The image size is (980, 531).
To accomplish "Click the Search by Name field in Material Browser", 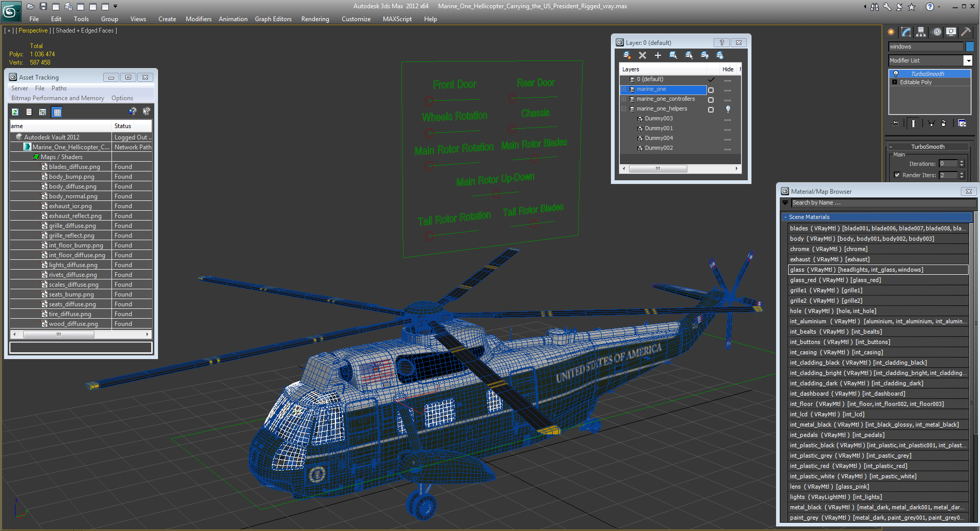I will click(882, 203).
